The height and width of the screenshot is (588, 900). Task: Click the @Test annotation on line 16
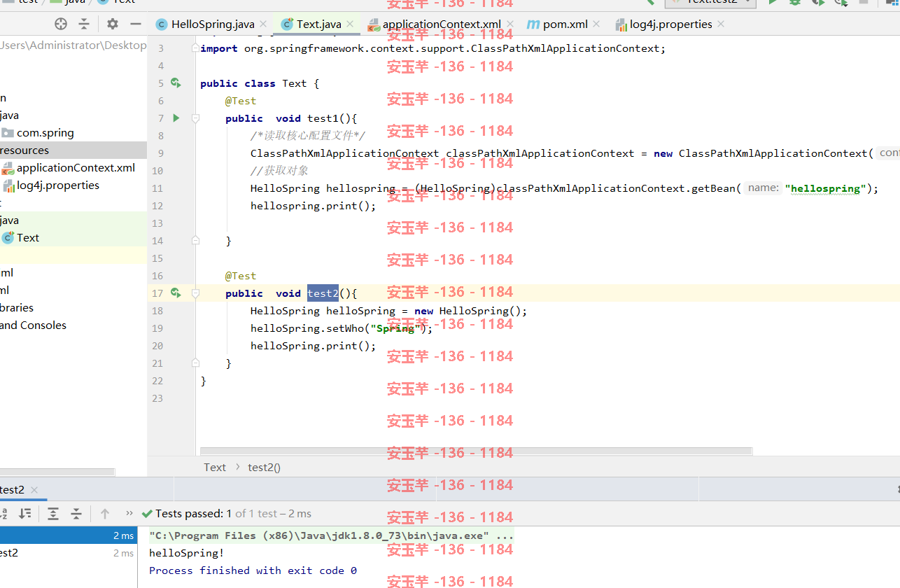click(x=241, y=276)
